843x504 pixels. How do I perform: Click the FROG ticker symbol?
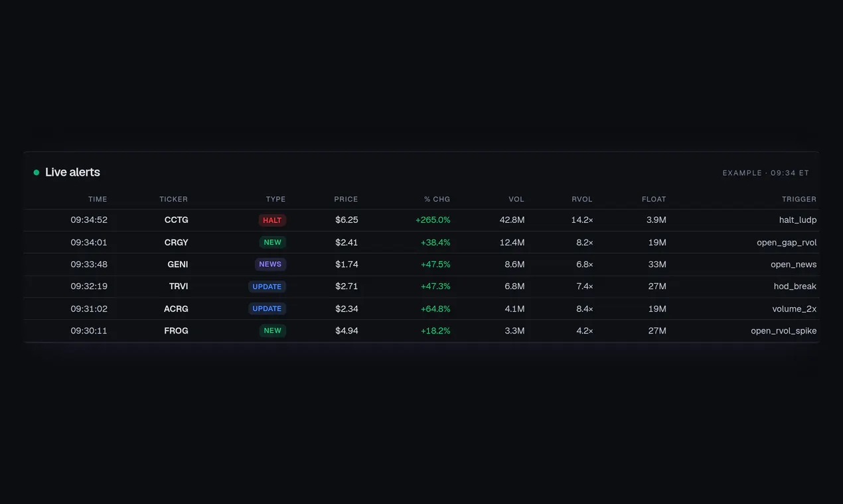[x=177, y=331]
